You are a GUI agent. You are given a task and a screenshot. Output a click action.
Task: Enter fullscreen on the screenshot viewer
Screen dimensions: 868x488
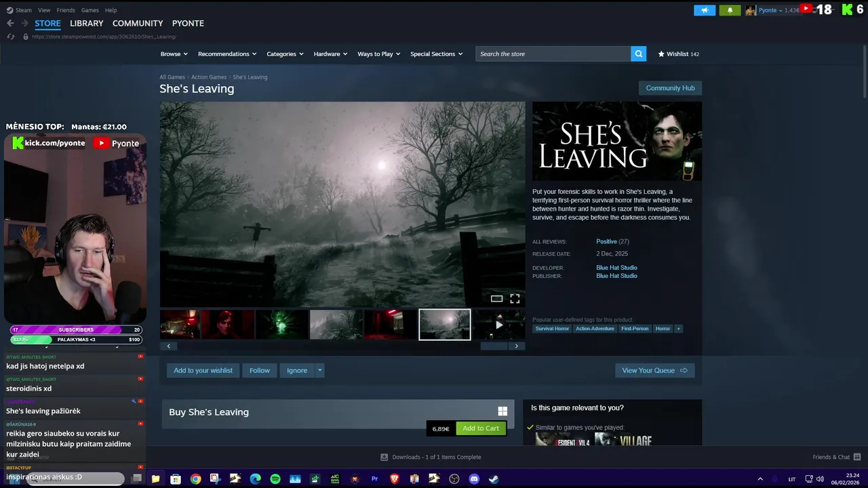click(x=515, y=299)
